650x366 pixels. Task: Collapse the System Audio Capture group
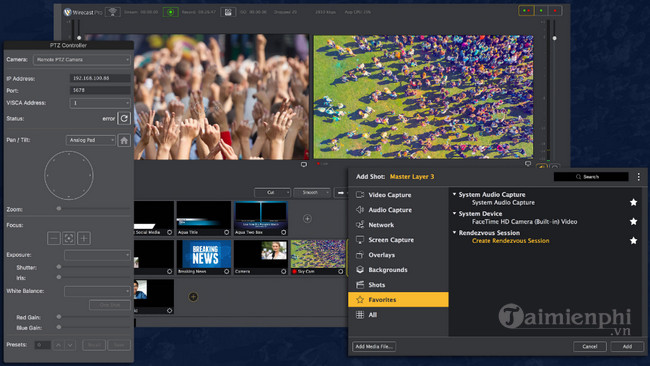(x=454, y=194)
